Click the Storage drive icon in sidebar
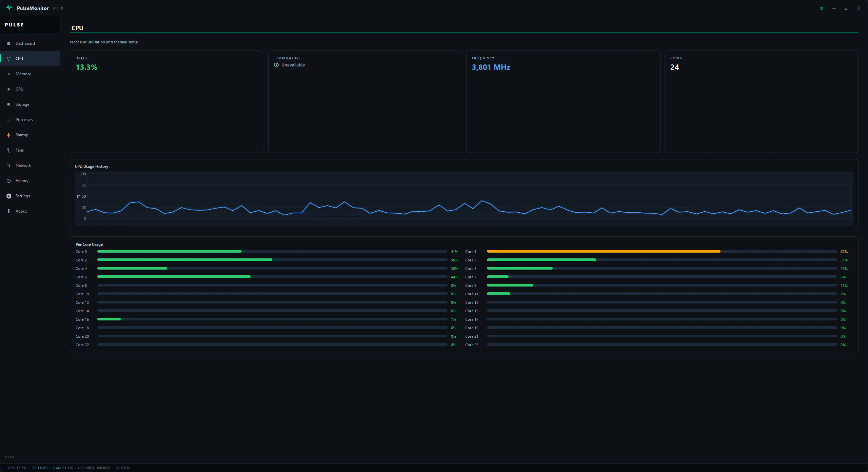The width and height of the screenshot is (868, 472). tap(9, 104)
